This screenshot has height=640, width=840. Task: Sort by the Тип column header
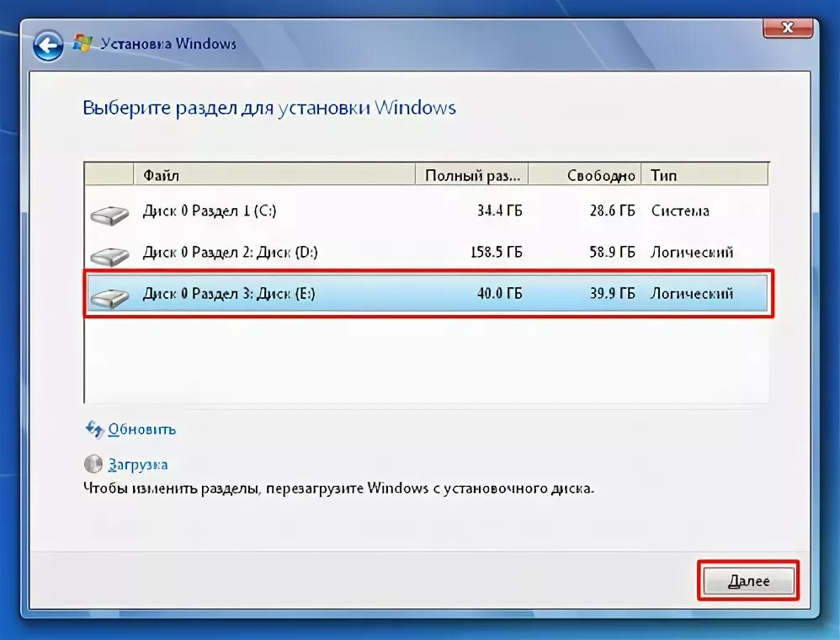(x=704, y=175)
